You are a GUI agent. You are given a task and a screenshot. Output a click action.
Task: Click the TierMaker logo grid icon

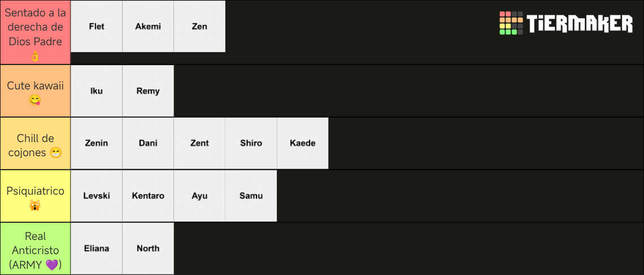(511, 23)
